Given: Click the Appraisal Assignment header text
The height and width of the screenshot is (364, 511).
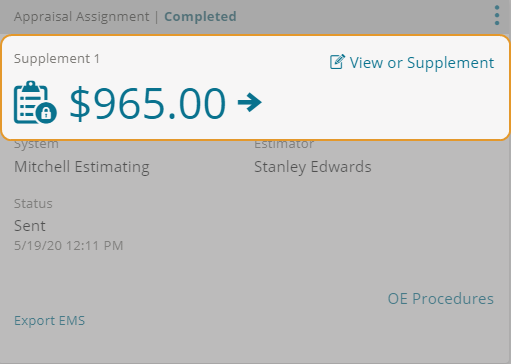Looking at the screenshot, I should coord(82,17).
